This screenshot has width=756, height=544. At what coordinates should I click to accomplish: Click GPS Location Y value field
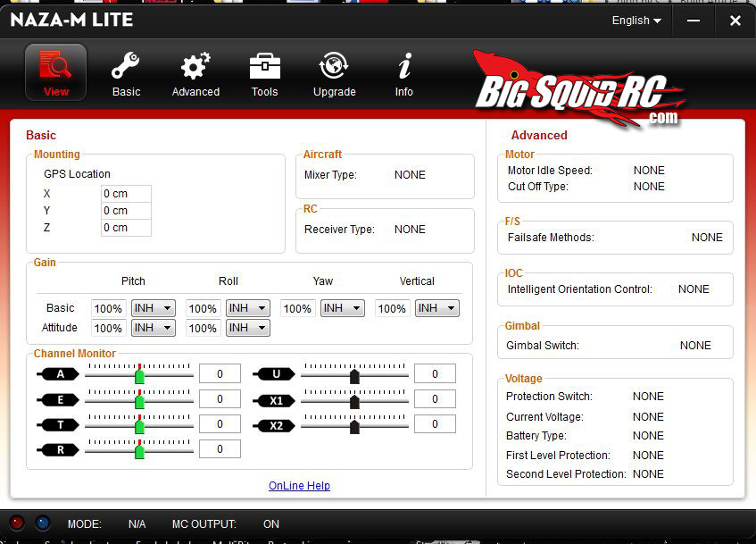tap(126, 211)
